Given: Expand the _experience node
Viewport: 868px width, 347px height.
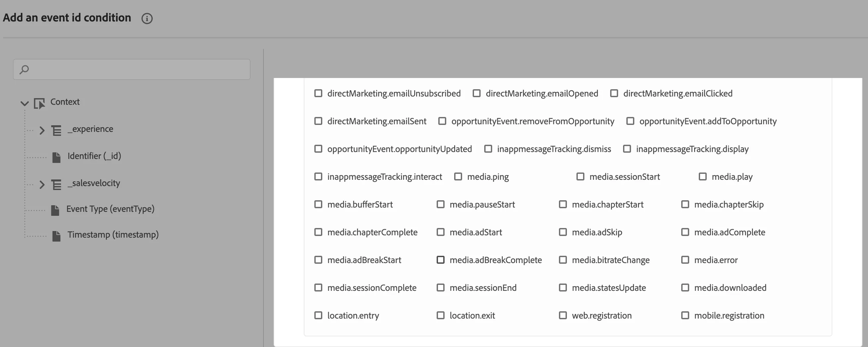Looking at the screenshot, I should (42, 131).
